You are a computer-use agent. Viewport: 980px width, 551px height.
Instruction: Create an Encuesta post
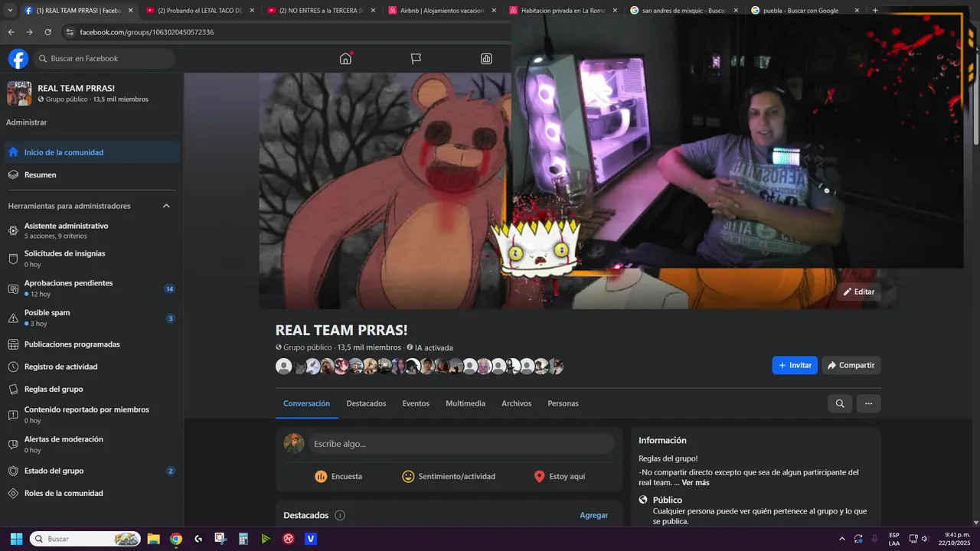(x=338, y=476)
